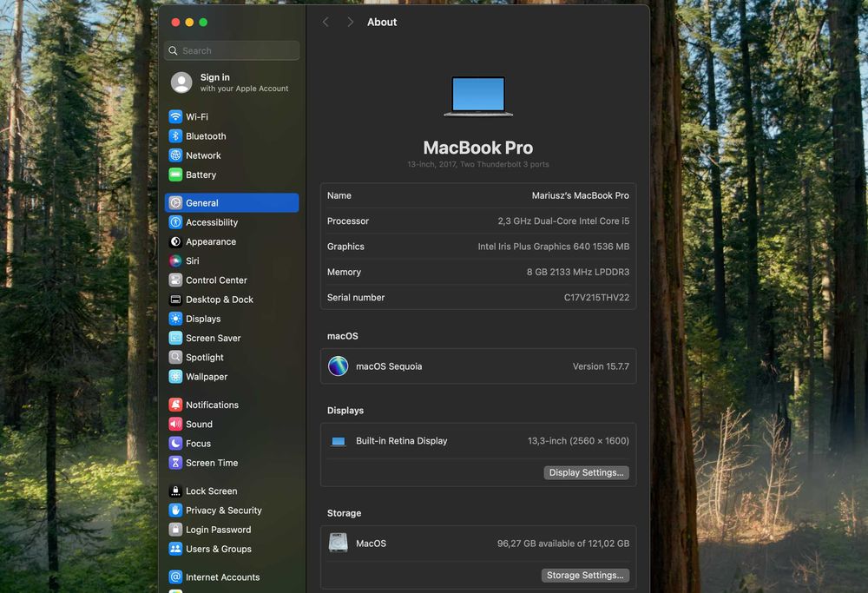The width and height of the screenshot is (868, 593).
Task: Open Desktop & Dock icon
Action: pos(175,300)
